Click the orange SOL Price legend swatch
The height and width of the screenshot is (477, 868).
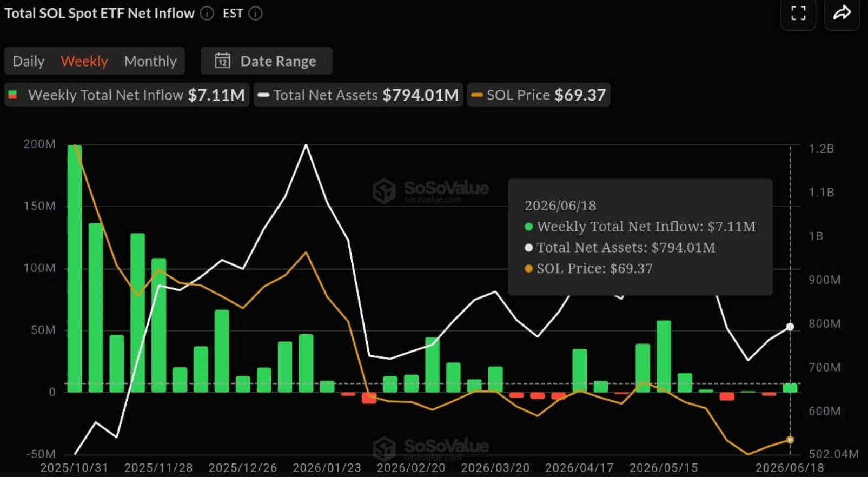[x=476, y=95]
